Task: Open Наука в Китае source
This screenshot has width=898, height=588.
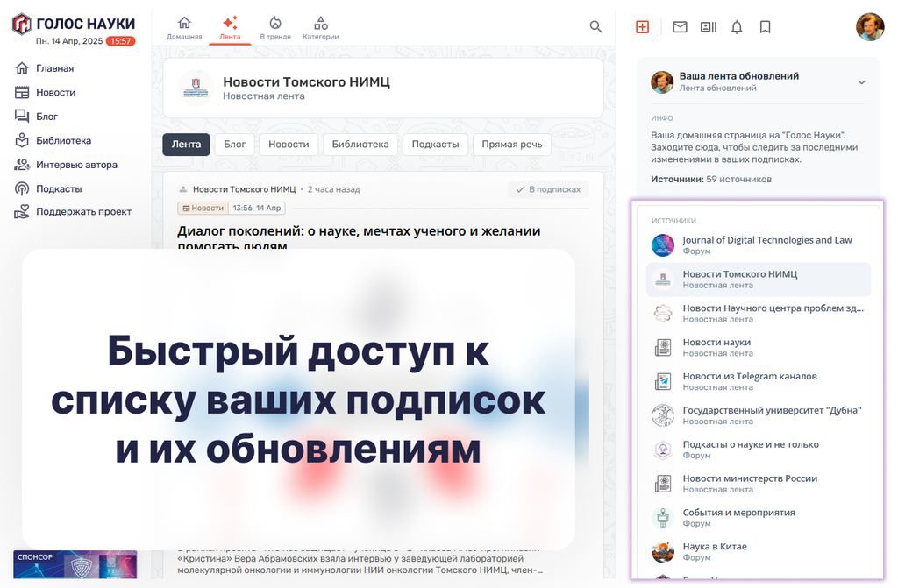Action: tap(759, 552)
